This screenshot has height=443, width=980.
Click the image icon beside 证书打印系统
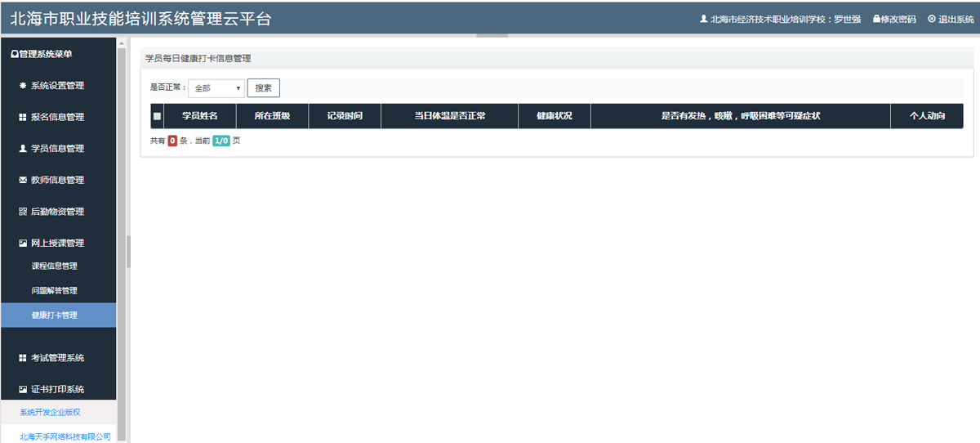[23, 390]
